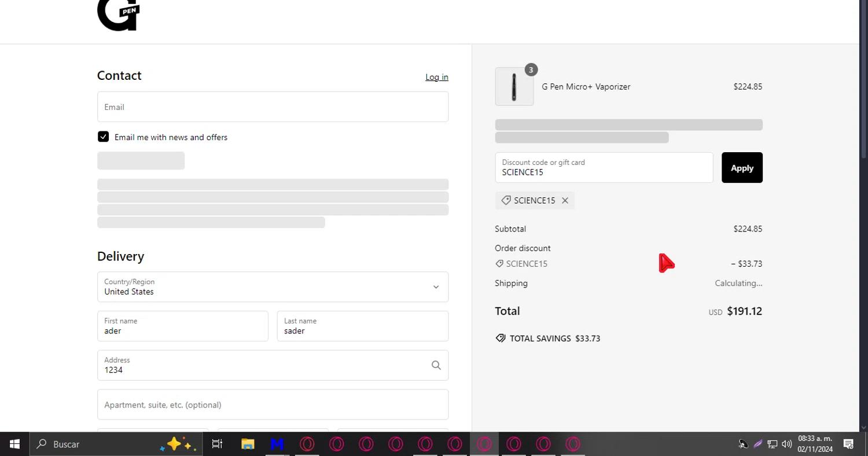Open the Windows Start menu
This screenshot has height=456, width=868.
click(14, 444)
